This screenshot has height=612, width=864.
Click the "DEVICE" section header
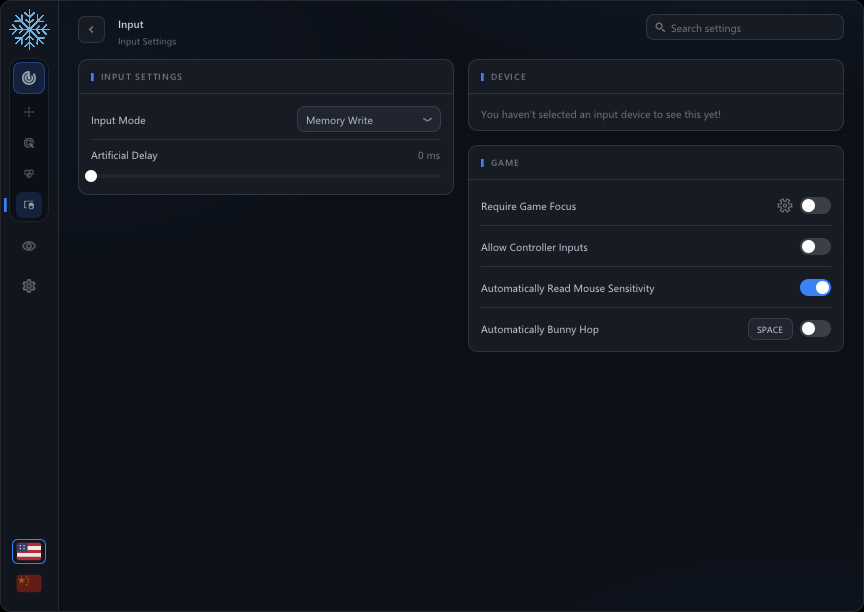click(x=508, y=77)
